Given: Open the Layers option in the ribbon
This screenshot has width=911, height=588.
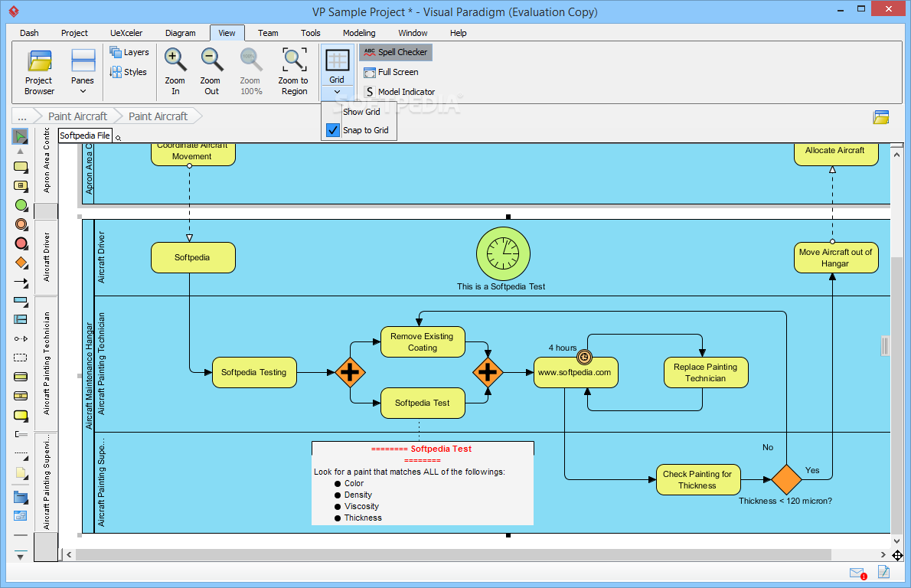Looking at the screenshot, I should pos(129,52).
